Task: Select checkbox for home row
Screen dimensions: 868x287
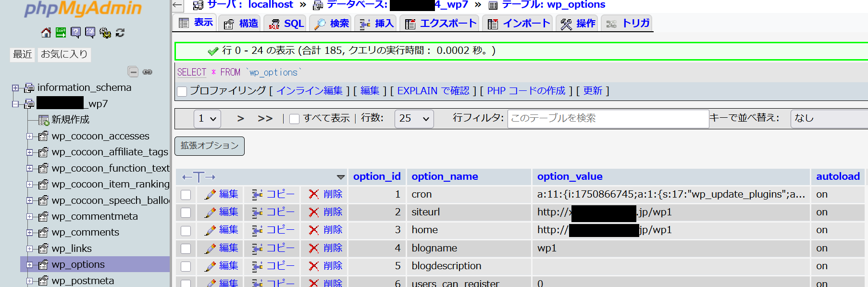Action: pyautogui.click(x=186, y=231)
